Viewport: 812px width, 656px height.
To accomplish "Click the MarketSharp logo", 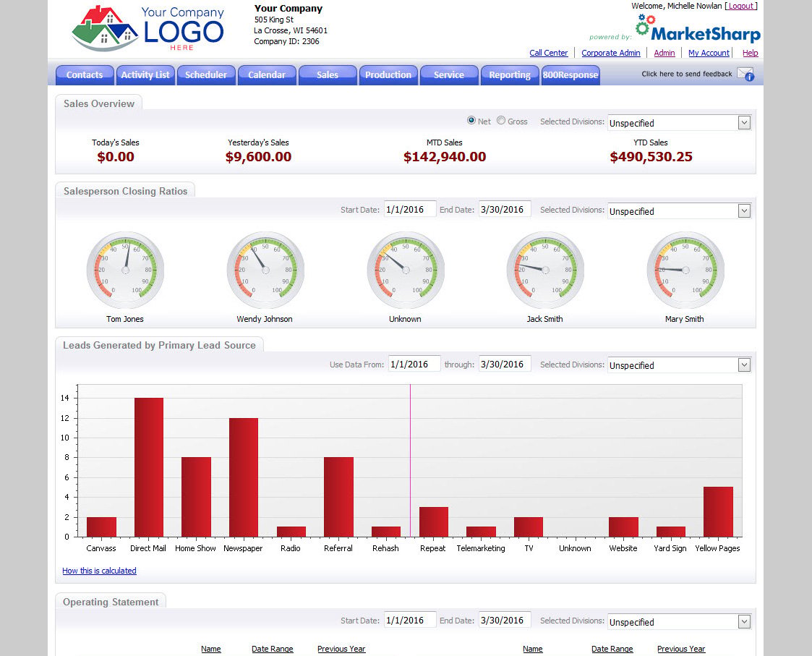I will (x=698, y=28).
